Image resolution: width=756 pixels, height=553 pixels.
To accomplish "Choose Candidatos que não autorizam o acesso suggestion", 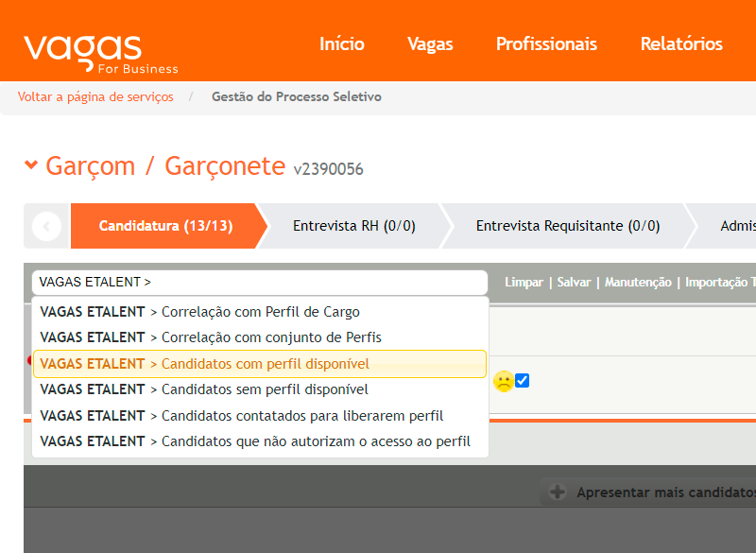I will [x=260, y=441].
